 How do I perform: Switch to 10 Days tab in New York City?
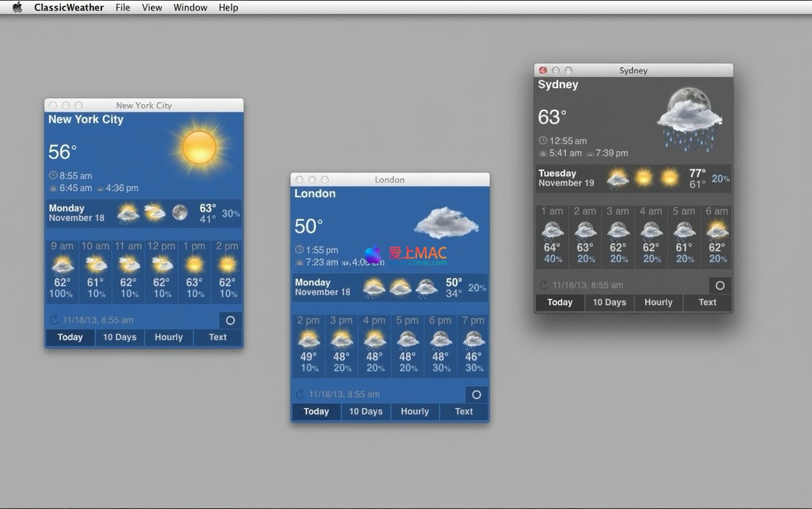[x=119, y=337]
